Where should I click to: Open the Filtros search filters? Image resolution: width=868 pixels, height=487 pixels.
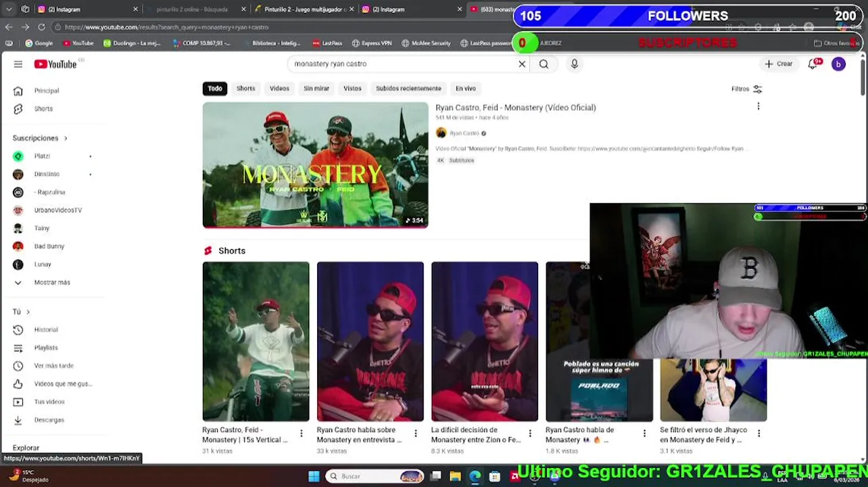coord(746,89)
